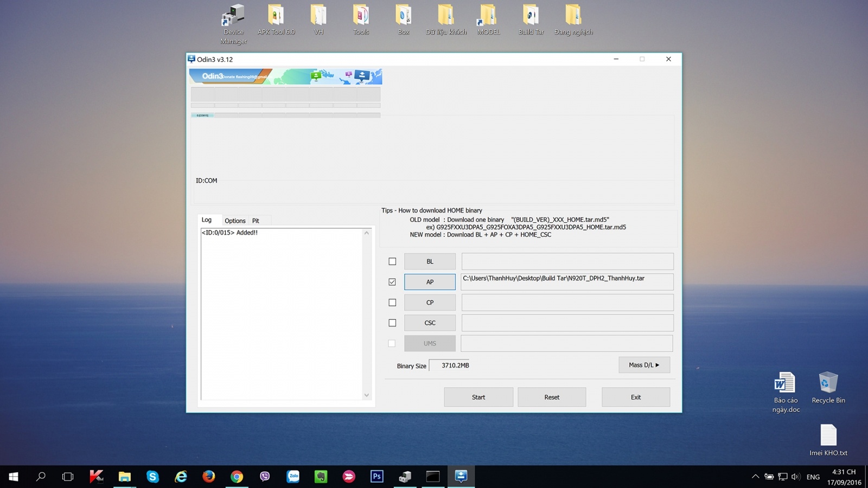Viewport: 868px width, 488px height.
Task: Switch to the Options tab
Action: [235, 221]
